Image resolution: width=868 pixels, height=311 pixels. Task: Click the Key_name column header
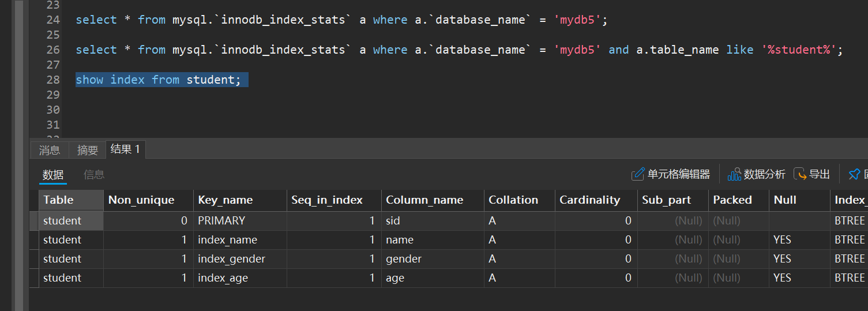coord(225,200)
